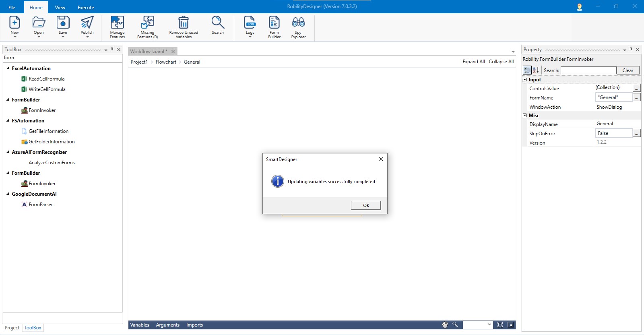
Task: Click Remove Unused Variables icon
Action: coord(184,27)
